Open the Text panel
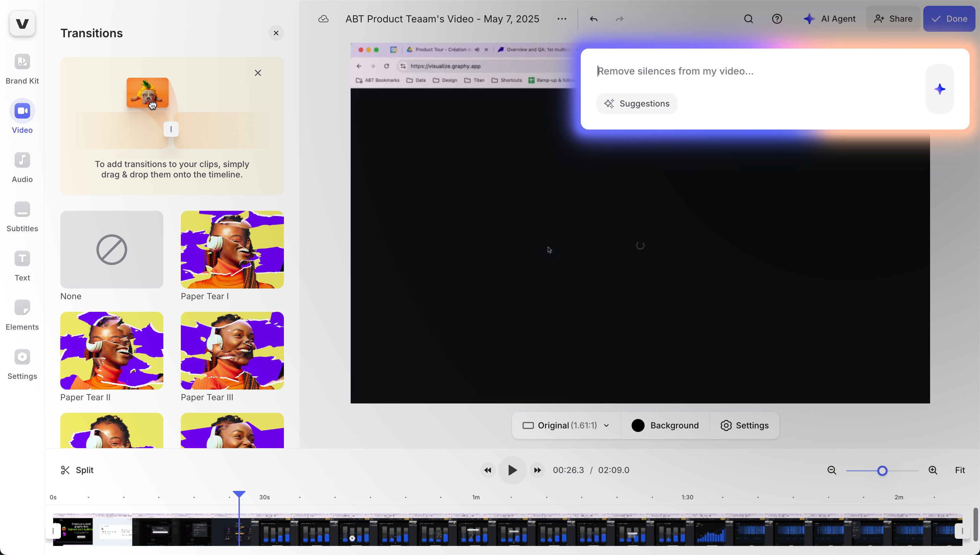The width and height of the screenshot is (980, 555). tap(22, 266)
